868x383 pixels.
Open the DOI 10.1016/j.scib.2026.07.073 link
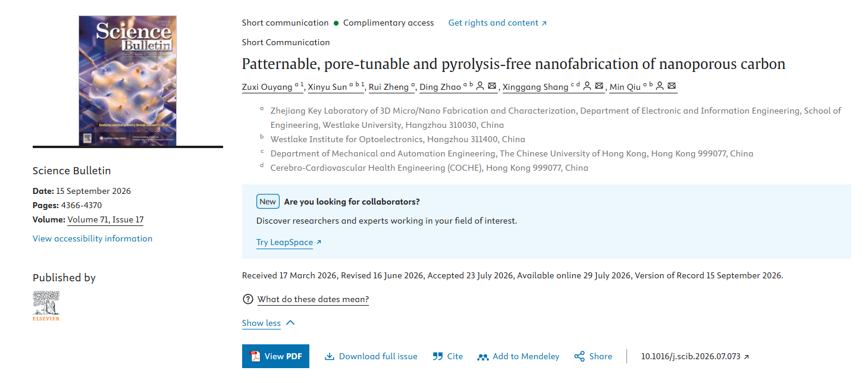point(695,356)
